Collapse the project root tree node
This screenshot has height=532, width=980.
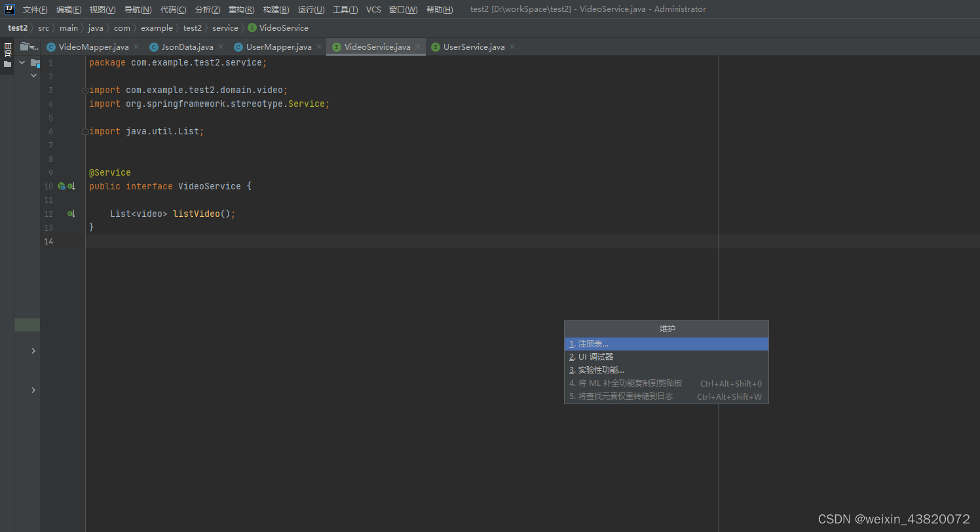click(22, 62)
